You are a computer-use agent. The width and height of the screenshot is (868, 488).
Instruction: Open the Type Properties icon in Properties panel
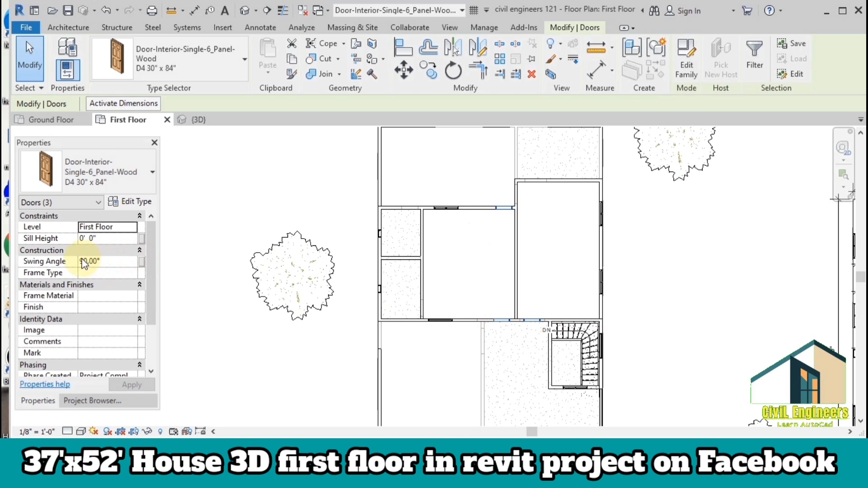pos(67,47)
